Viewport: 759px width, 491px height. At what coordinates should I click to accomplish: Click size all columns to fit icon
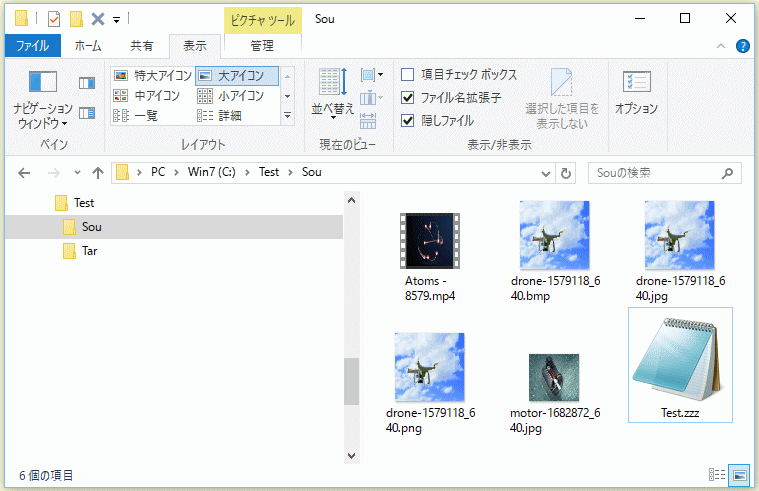click(368, 121)
